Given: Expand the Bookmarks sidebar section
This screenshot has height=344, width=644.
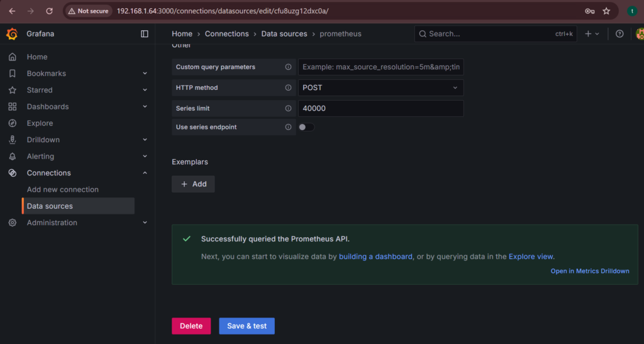Looking at the screenshot, I should (x=145, y=74).
